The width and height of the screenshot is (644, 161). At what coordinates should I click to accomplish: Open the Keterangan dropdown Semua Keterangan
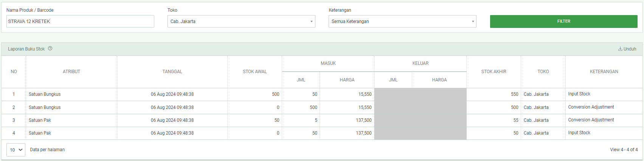[x=402, y=21]
